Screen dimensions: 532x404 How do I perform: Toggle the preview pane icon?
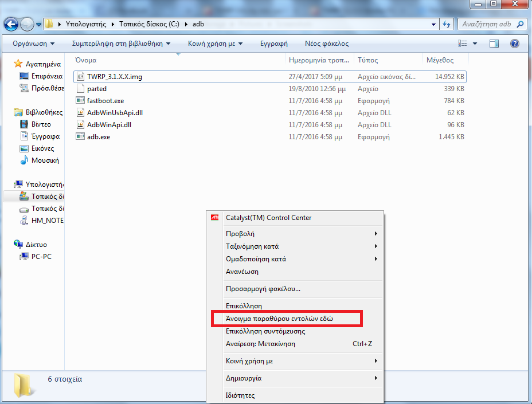(494, 44)
